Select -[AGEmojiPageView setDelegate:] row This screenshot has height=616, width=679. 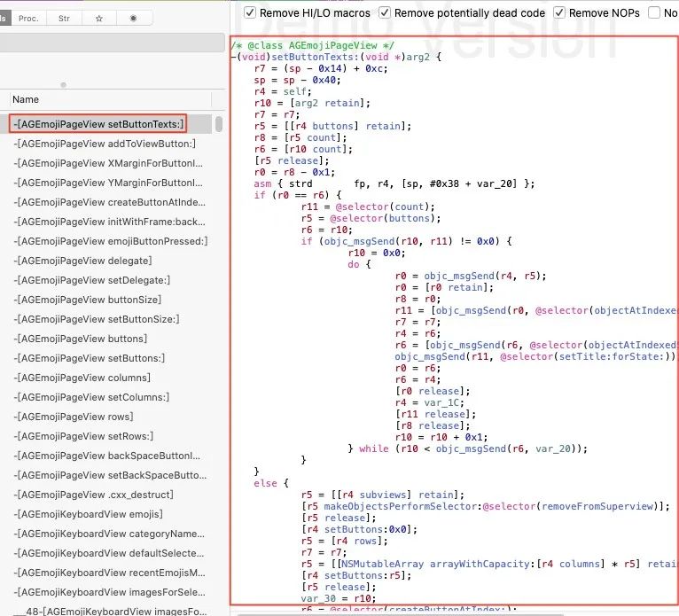[92, 280]
